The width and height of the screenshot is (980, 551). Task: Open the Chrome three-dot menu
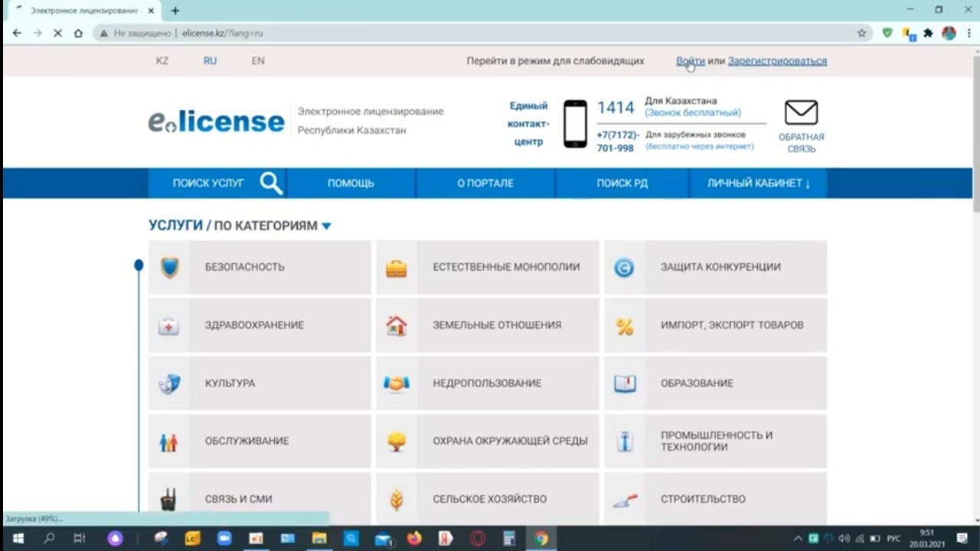(x=969, y=33)
